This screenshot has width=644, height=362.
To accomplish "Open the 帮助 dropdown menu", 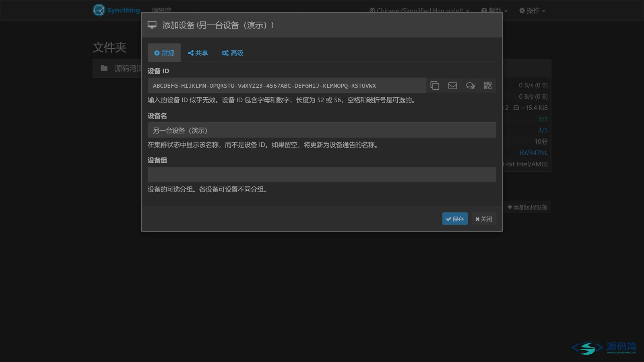I will click(494, 10).
